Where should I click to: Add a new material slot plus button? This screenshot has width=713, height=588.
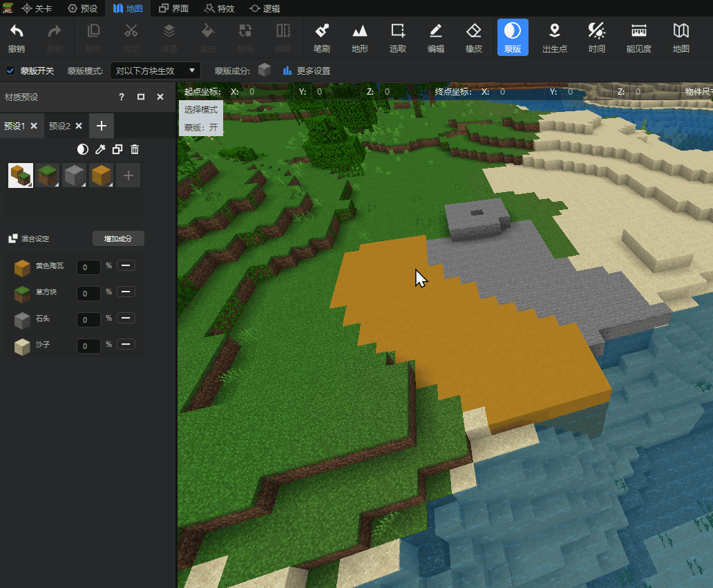pos(129,176)
